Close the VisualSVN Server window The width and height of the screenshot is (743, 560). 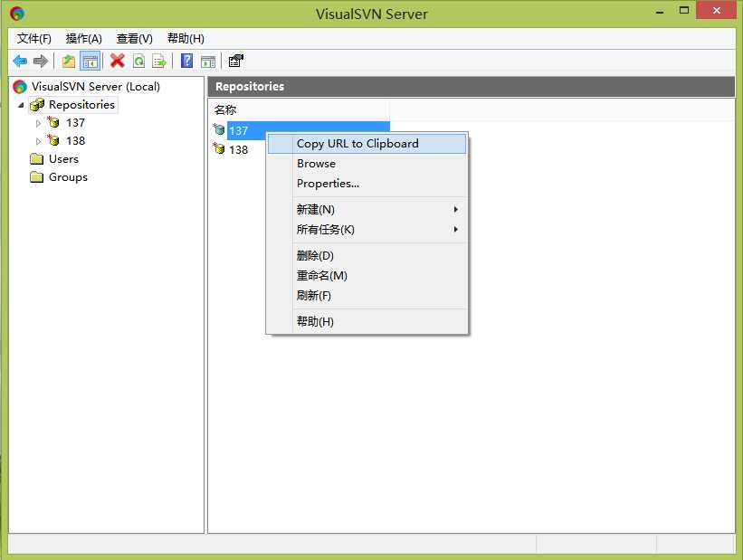[x=716, y=11]
